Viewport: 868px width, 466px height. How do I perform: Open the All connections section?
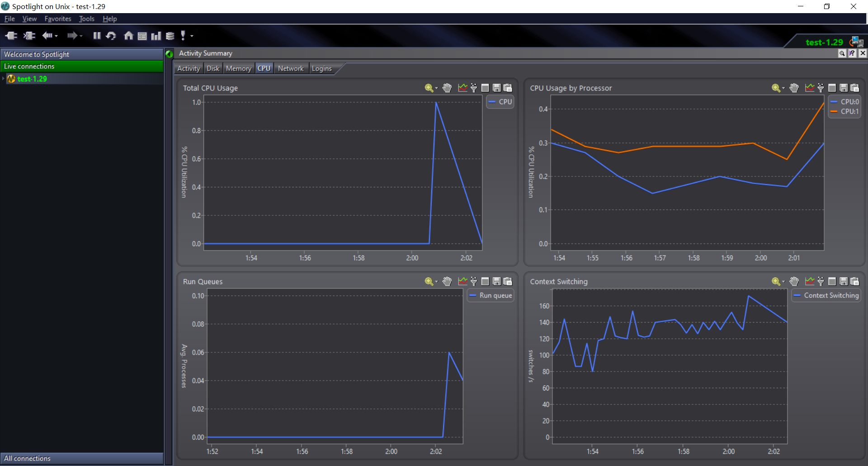click(x=82, y=458)
